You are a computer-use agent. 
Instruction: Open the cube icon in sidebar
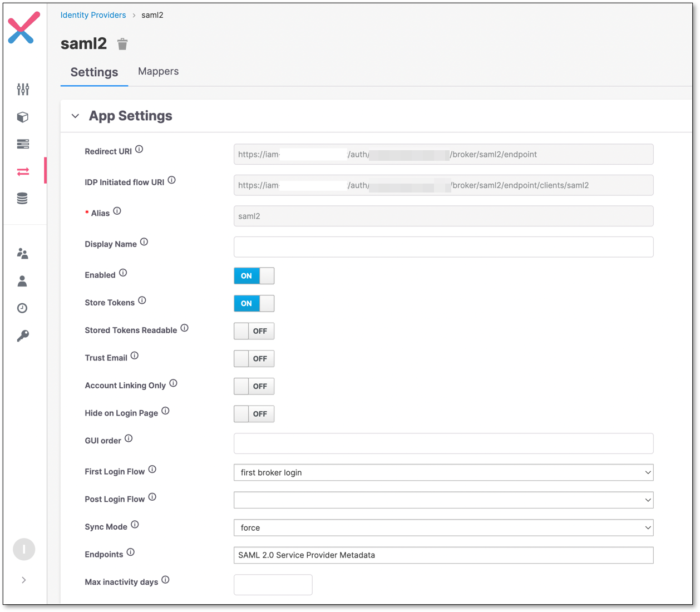pos(23,117)
